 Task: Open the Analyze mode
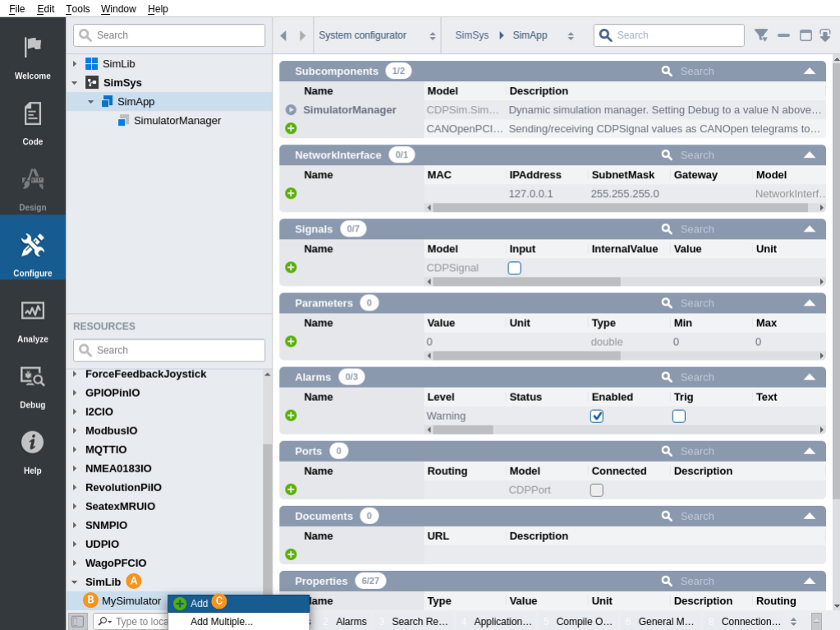tap(33, 319)
